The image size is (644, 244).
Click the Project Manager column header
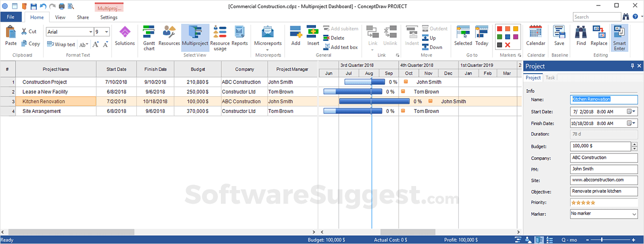(x=292, y=69)
